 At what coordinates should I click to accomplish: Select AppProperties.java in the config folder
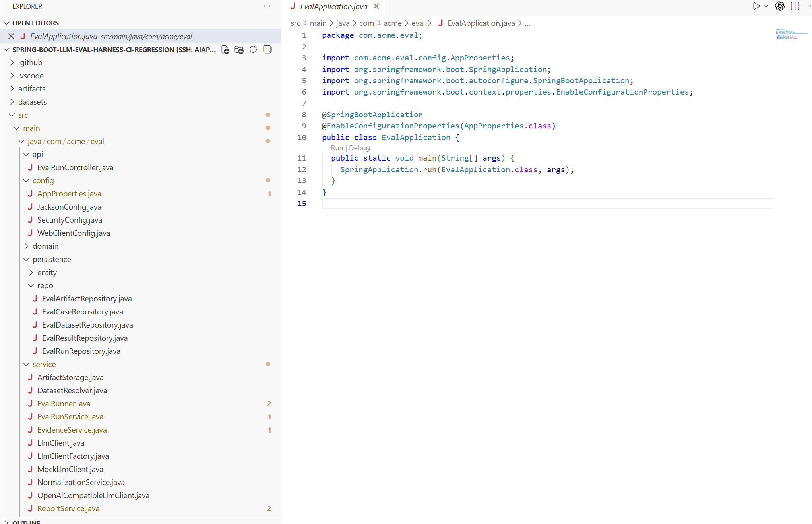pos(69,194)
